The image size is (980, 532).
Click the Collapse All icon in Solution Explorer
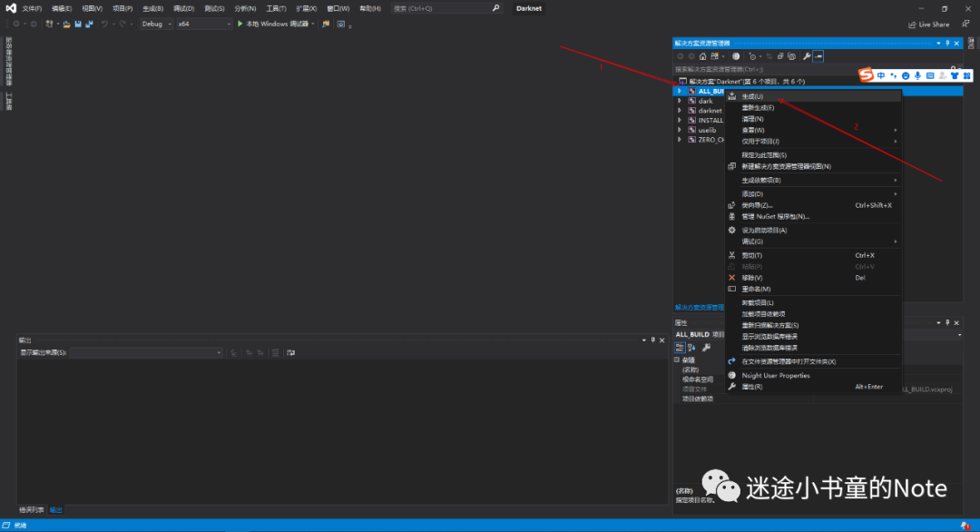coord(780,56)
